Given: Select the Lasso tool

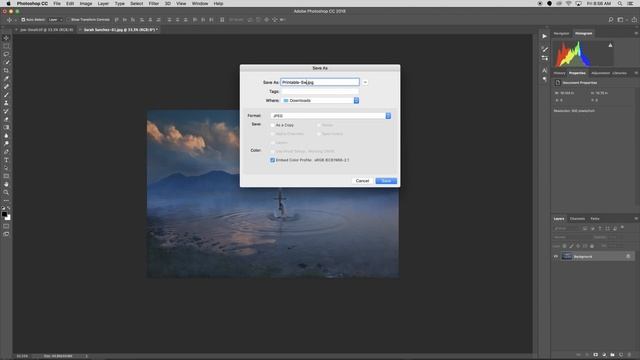Looking at the screenshot, I should 6,54.
